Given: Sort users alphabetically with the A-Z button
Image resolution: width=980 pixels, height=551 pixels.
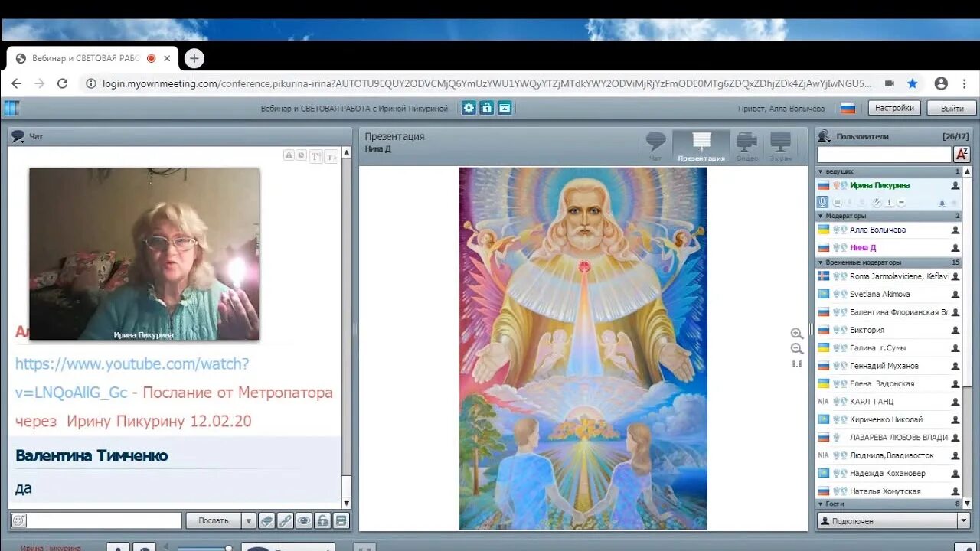Looking at the screenshot, I should pyautogui.click(x=962, y=155).
